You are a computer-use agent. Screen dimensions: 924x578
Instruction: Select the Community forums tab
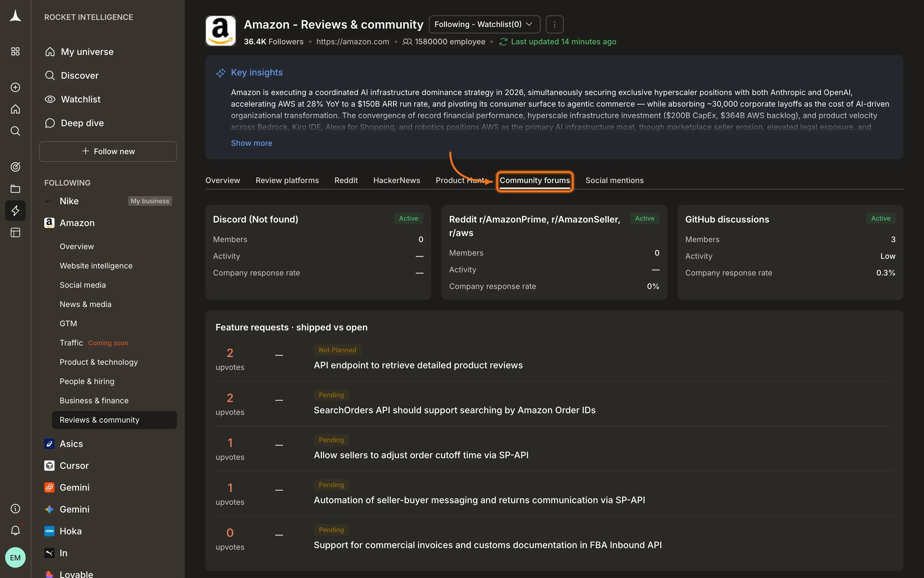535,180
